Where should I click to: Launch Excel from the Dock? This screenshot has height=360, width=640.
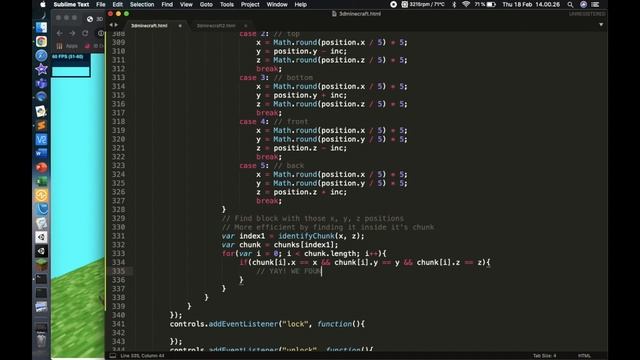tap(41, 181)
